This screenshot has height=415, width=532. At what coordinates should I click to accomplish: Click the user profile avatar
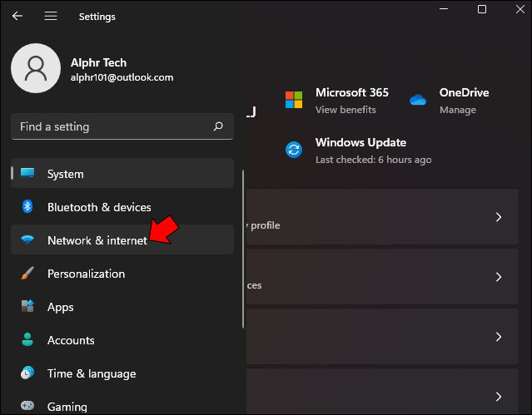point(36,68)
